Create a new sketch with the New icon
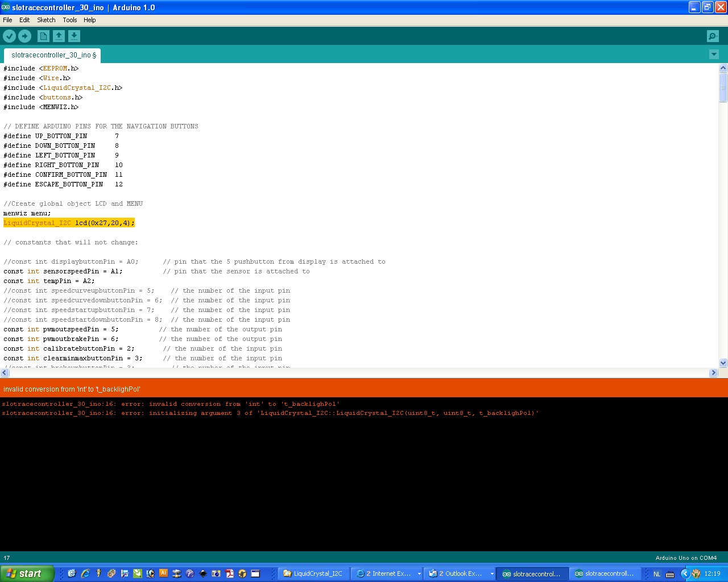728x582 pixels. tap(43, 36)
